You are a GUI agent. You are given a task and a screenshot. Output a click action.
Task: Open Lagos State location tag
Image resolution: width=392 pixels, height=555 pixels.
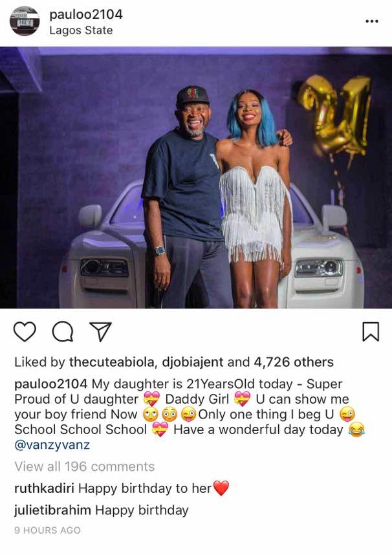pyautogui.click(x=81, y=30)
